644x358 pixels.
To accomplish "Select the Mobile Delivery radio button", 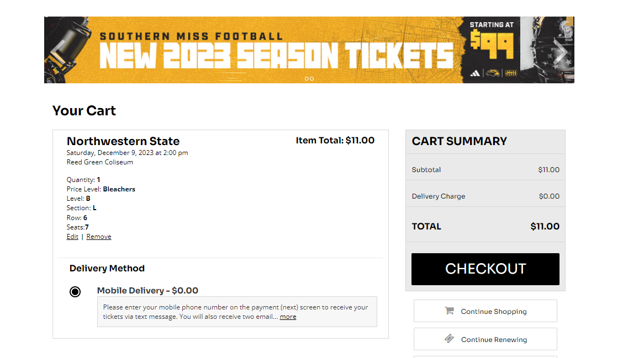I will click(x=75, y=292).
